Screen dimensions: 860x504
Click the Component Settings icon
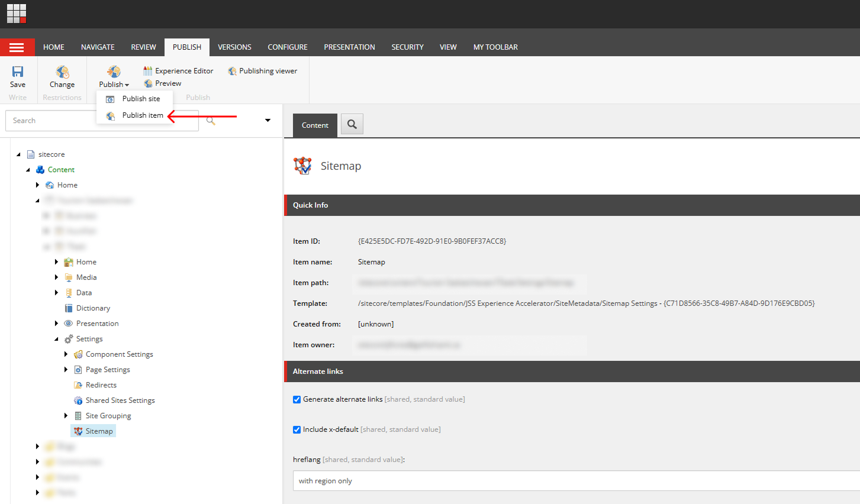pyautogui.click(x=78, y=354)
